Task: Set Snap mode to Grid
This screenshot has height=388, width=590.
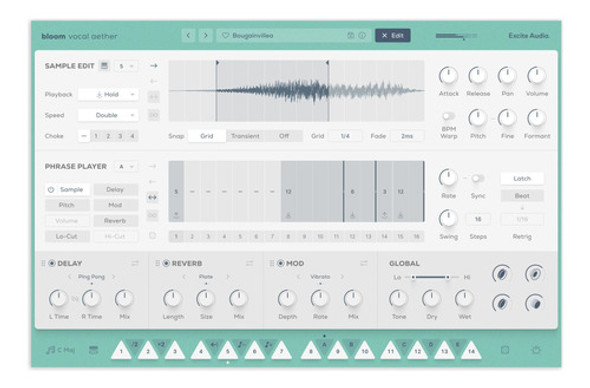Action: tap(207, 136)
